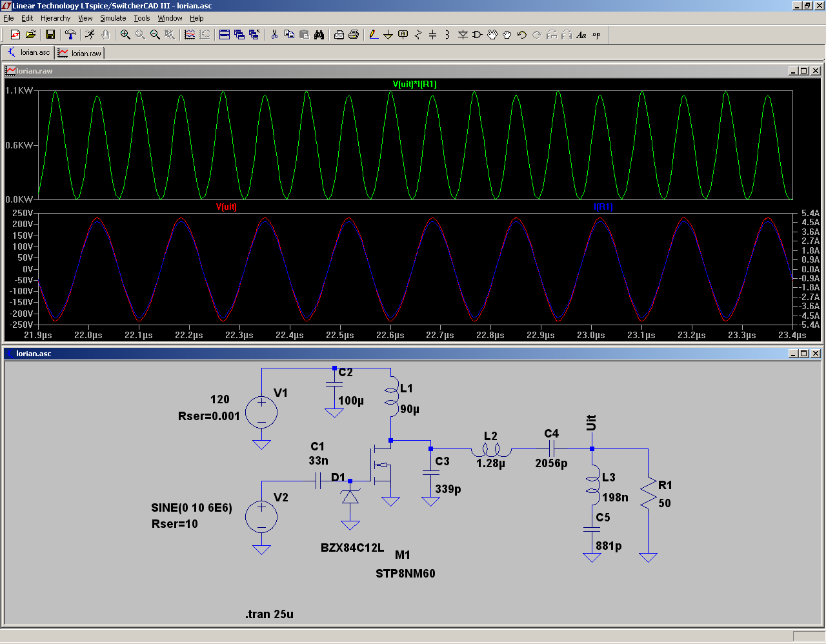Image resolution: width=826 pixels, height=644 pixels.
Task: Click the Save diskette icon
Action: (50, 35)
